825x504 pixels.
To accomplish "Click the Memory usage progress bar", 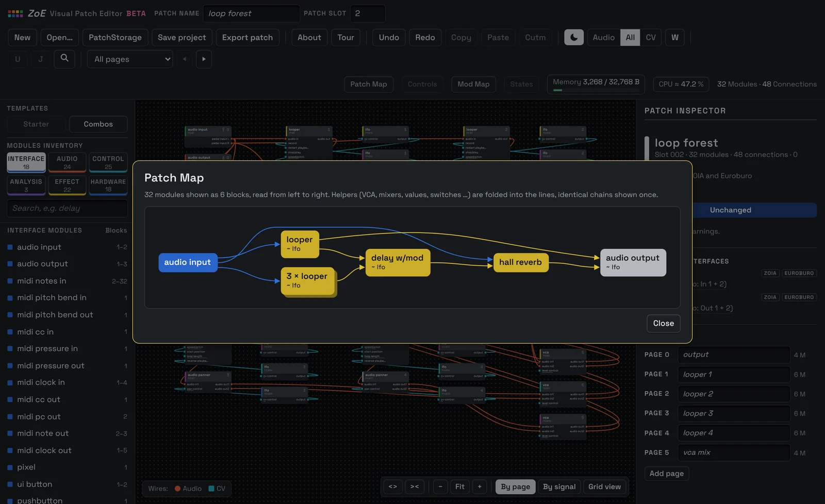I will (596, 90).
